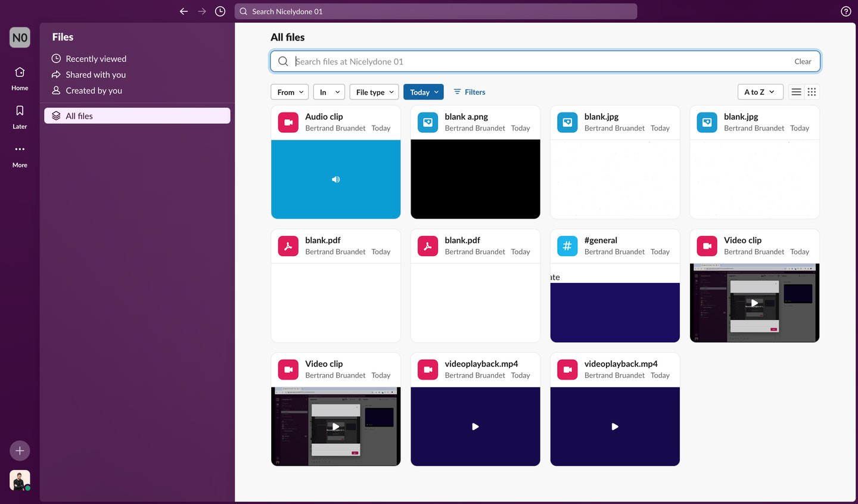Open the A to Z sorting dropdown

click(760, 92)
